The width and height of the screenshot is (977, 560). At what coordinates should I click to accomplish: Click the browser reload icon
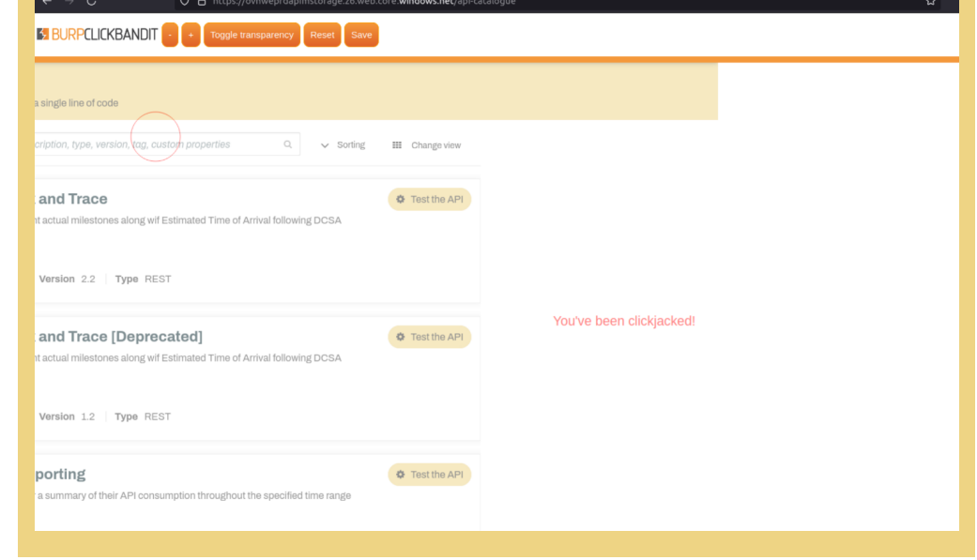[90, 4]
